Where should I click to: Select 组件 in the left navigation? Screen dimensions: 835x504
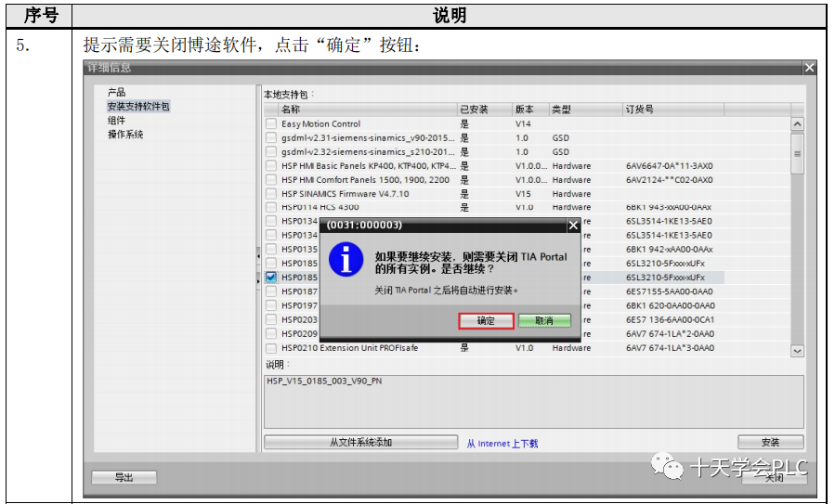tap(117, 121)
